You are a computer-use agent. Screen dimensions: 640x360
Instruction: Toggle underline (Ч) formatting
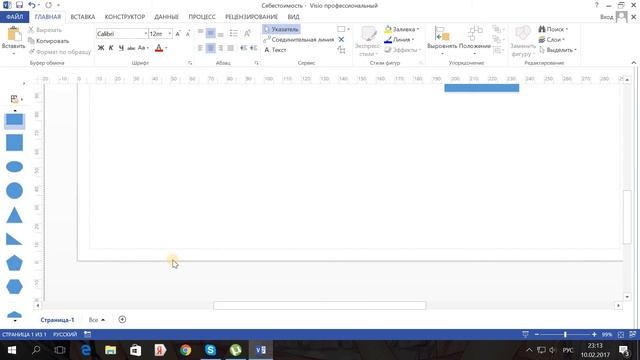[121, 48]
